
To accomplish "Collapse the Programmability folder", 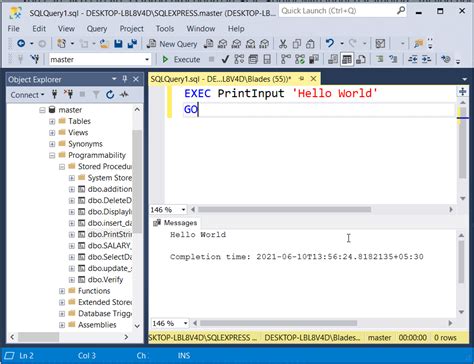I will click(52, 155).
